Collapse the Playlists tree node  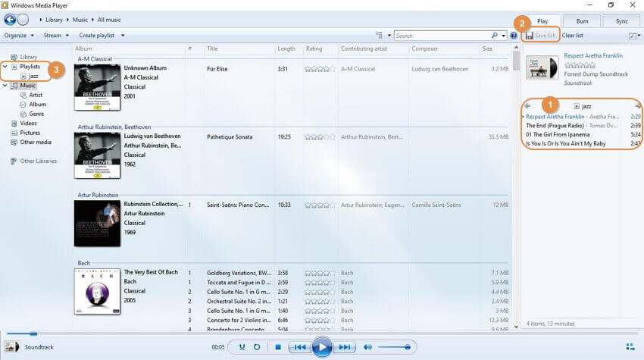coord(5,66)
